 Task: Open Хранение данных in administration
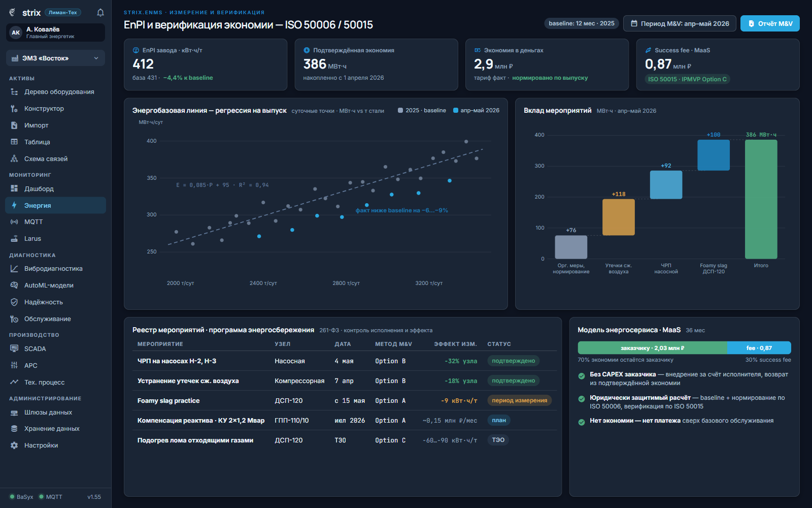(55, 429)
